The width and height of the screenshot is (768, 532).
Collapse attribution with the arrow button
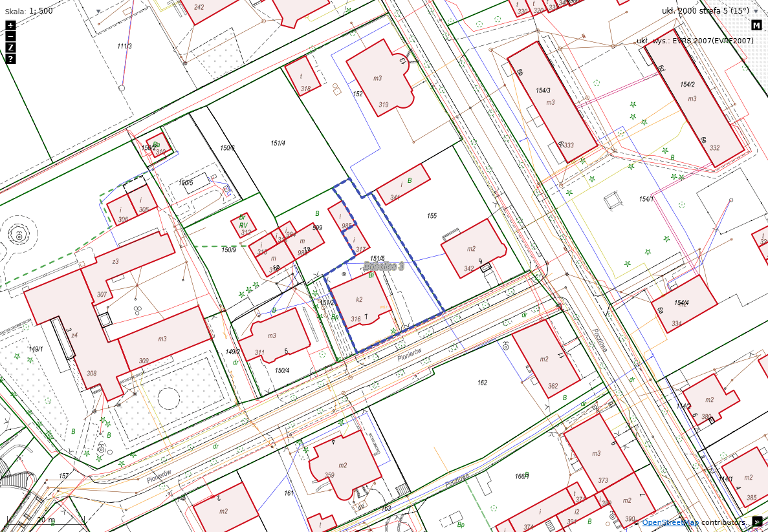757,522
